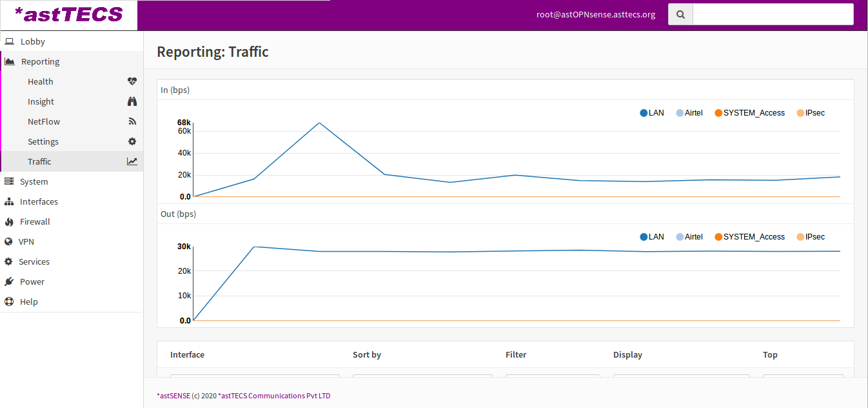Click the search magnifier icon

[680, 14]
